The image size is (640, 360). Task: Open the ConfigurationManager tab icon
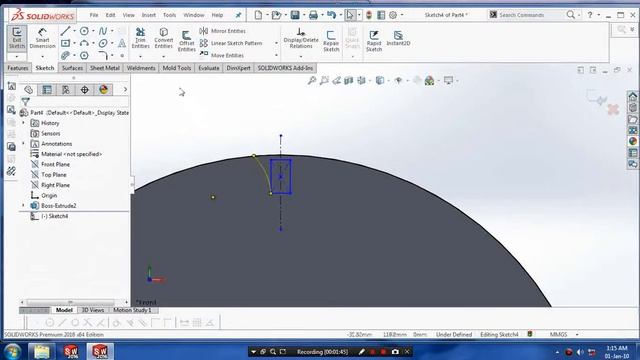[x=66, y=89]
